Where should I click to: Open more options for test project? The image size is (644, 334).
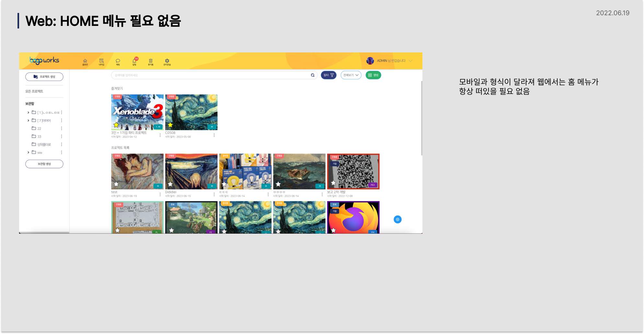click(160, 195)
